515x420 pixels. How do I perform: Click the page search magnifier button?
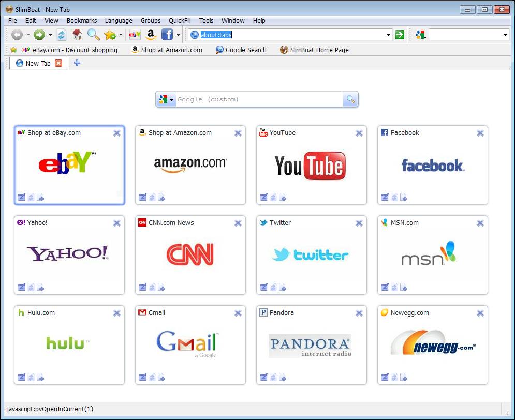coord(350,99)
